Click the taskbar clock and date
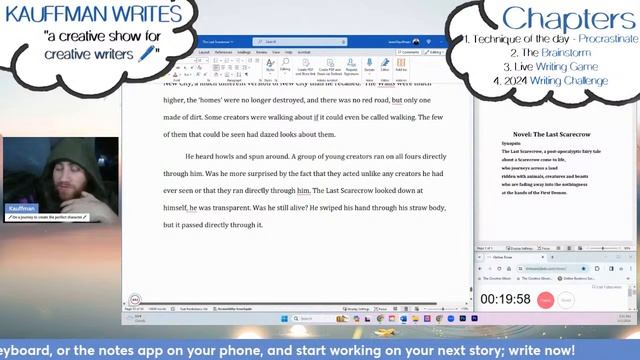Screen dimensions: 640x360 [625, 318]
